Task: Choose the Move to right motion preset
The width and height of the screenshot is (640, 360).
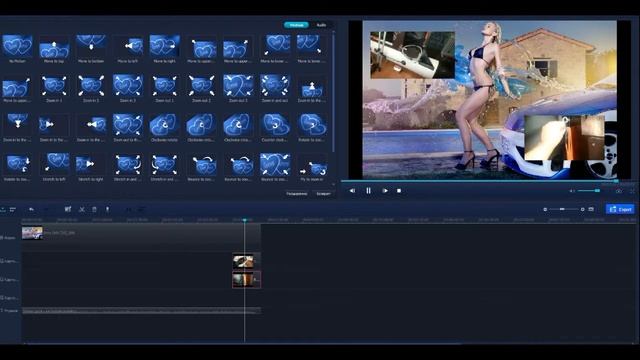Action: [x=164, y=46]
